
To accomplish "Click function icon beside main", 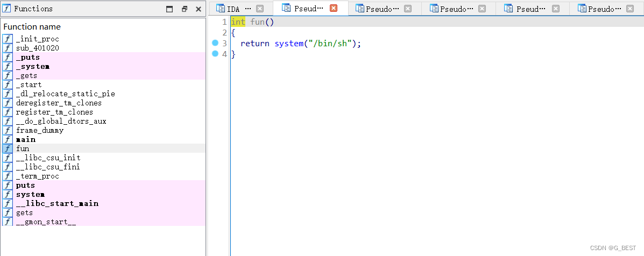I will pyautogui.click(x=8, y=139).
